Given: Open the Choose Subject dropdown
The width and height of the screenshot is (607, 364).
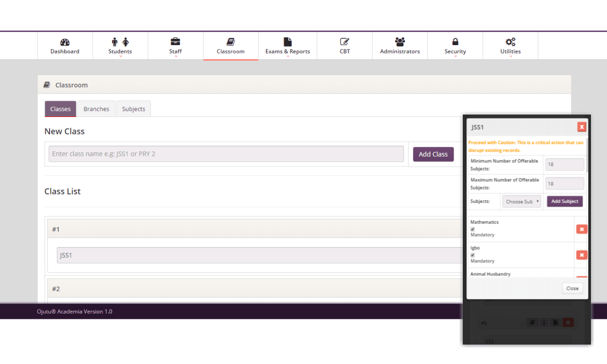Looking at the screenshot, I should coord(522,201).
